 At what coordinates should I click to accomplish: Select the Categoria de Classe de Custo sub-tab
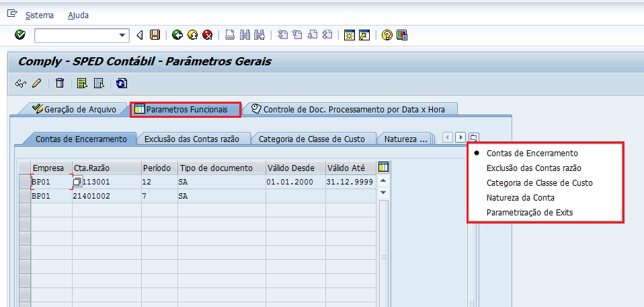[x=311, y=139]
